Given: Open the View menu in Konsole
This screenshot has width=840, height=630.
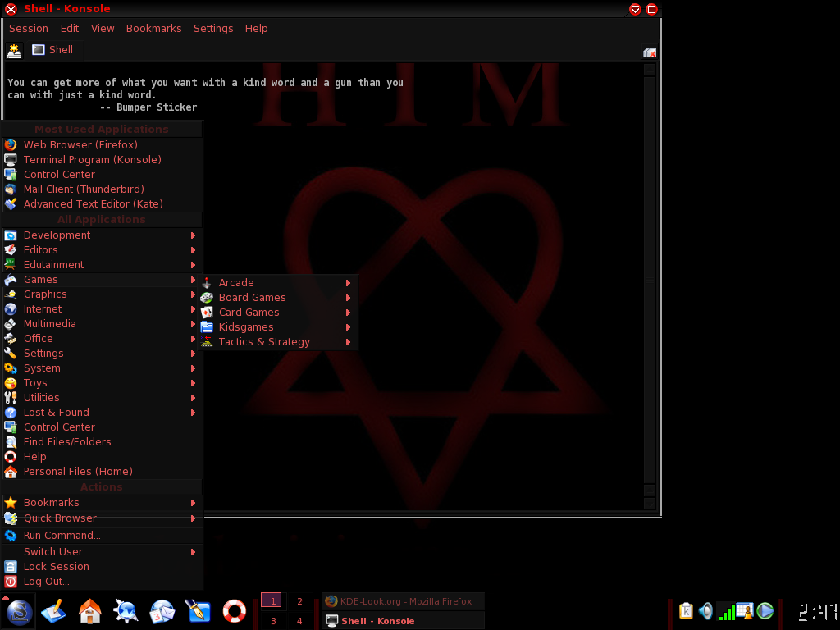Looking at the screenshot, I should click(x=103, y=29).
